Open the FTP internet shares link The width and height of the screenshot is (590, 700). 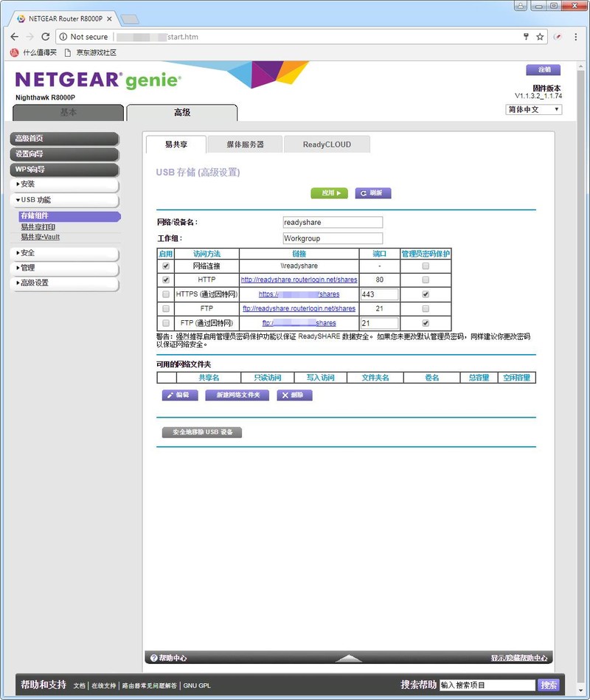(x=299, y=323)
